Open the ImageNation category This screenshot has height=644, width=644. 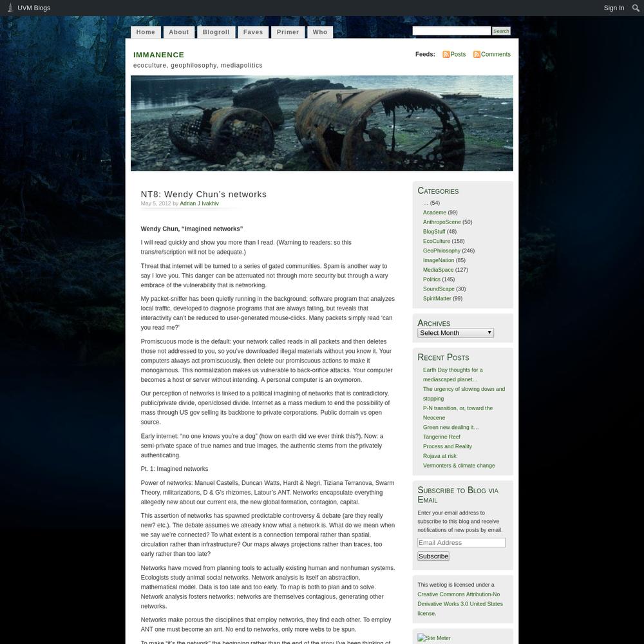point(439,260)
